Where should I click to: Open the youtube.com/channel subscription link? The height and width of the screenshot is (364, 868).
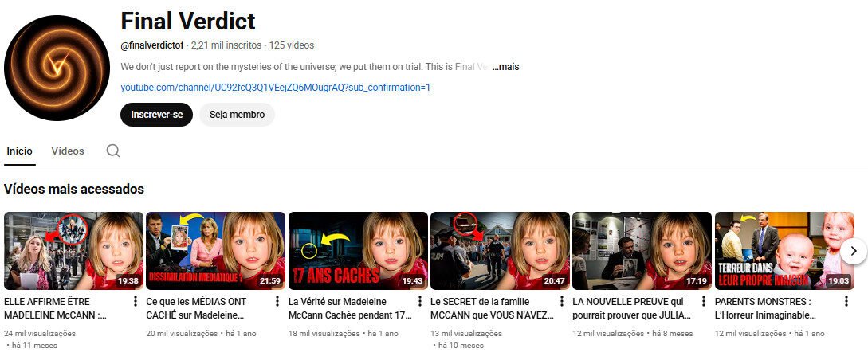click(x=275, y=88)
